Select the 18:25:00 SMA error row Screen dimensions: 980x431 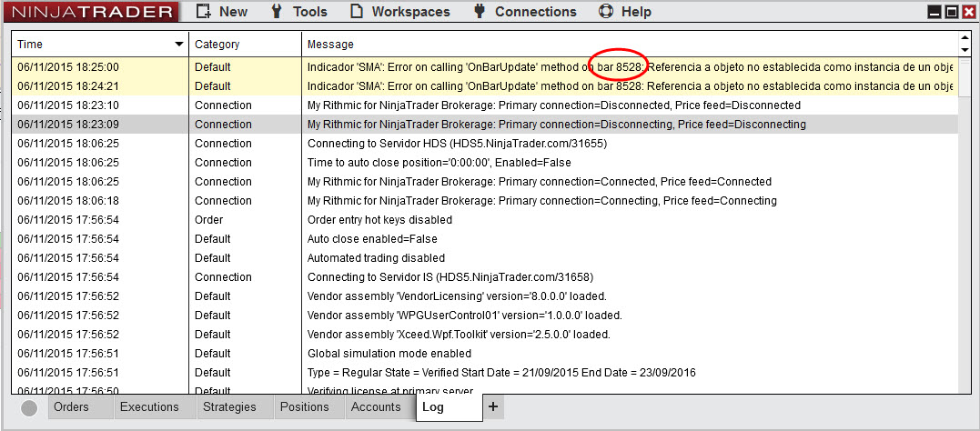pos(485,67)
